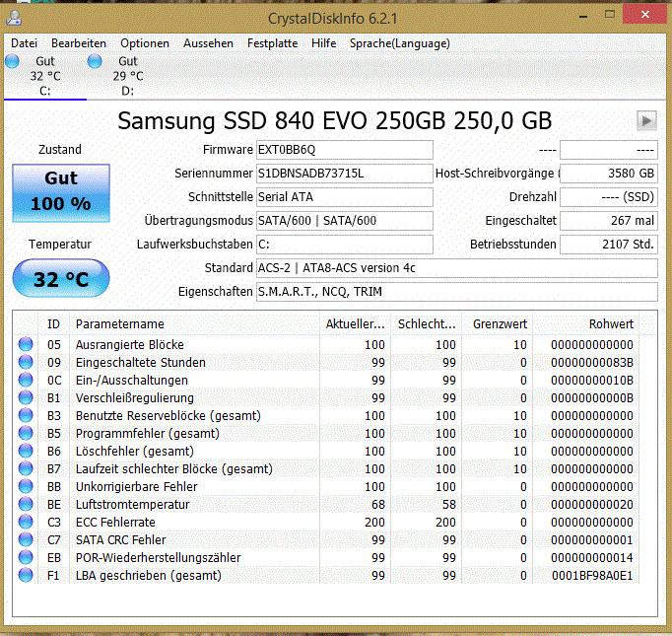Click status orb for Ausrangierte Blöcke row

tap(26, 344)
